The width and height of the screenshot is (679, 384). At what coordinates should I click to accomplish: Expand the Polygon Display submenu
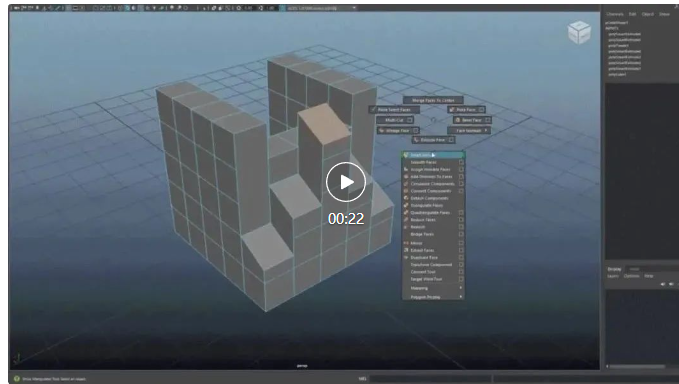tap(433, 297)
